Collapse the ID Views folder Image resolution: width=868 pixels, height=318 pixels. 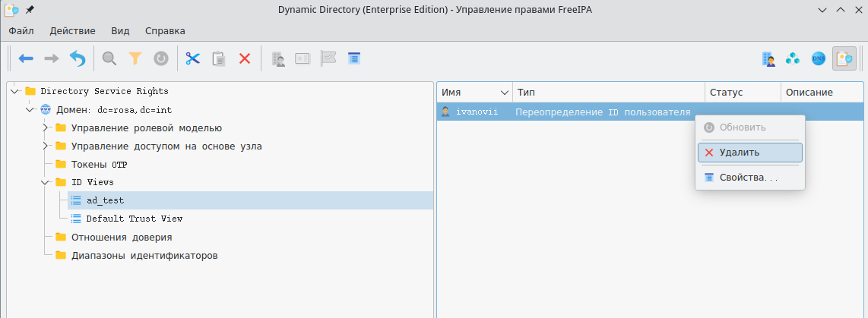click(x=46, y=182)
